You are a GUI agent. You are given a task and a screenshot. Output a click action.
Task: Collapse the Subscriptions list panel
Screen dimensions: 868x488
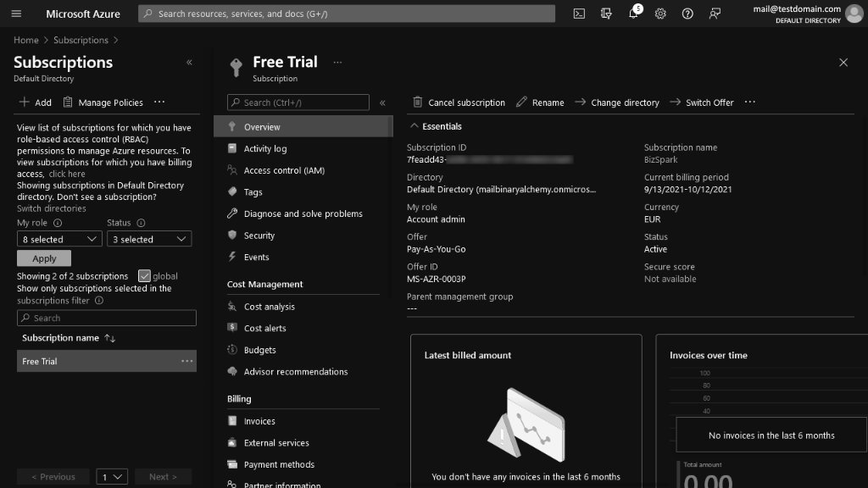189,63
